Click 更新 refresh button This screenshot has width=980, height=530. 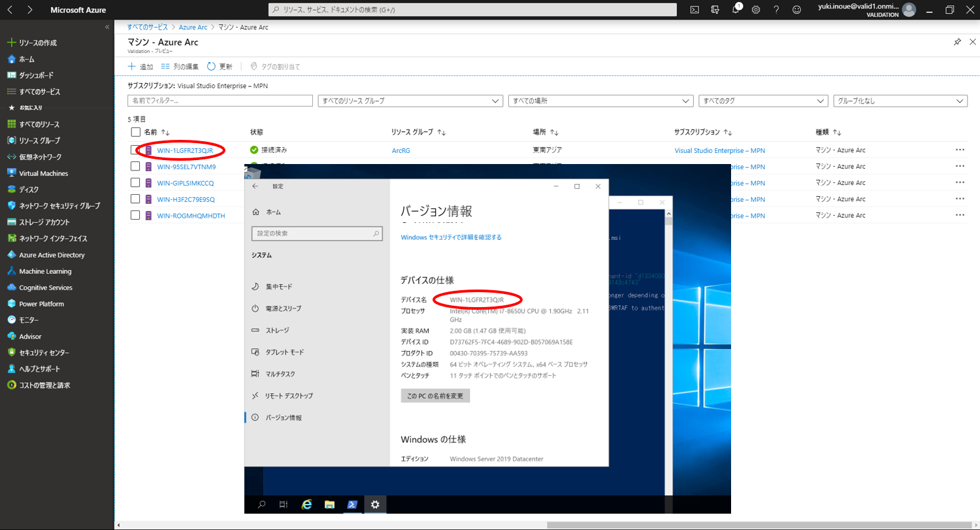tap(220, 67)
